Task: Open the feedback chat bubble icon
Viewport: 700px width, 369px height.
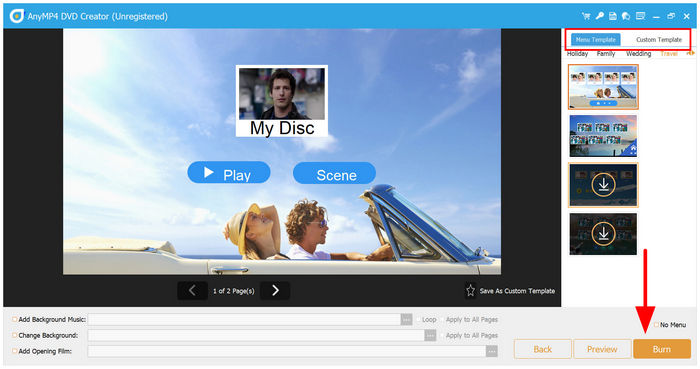Action: [626, 16]
